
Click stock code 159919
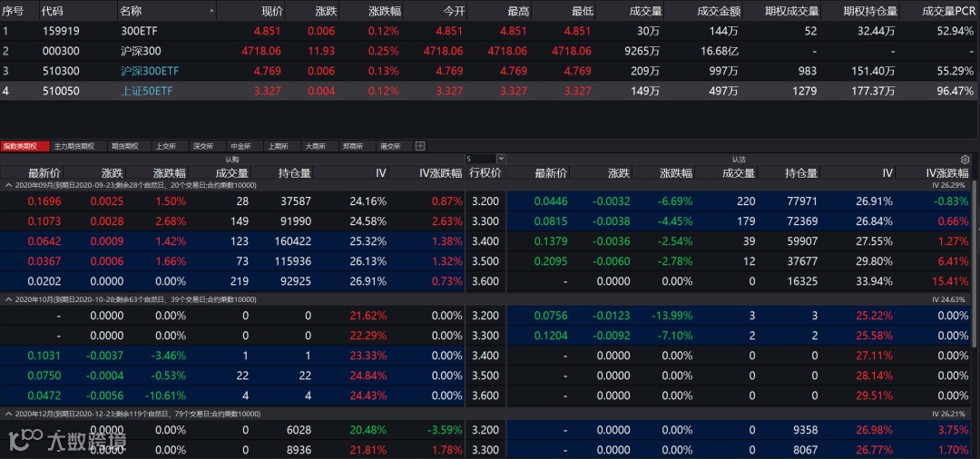pyautogui.click(x=62, y=31)
